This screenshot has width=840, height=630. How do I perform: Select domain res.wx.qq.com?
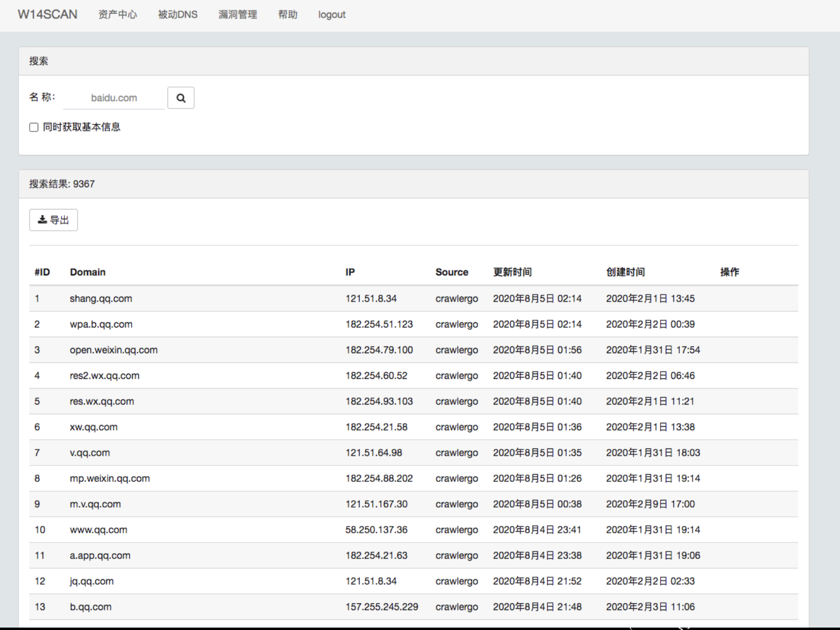pos(102,401)
